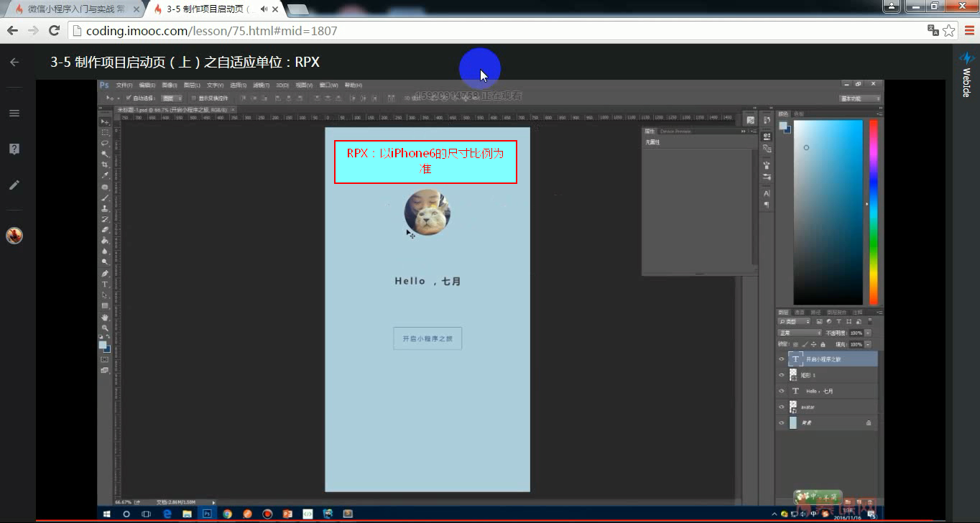The image size is (980, 523).
Task: Hide the avatar layer
Action: point(782,407)
